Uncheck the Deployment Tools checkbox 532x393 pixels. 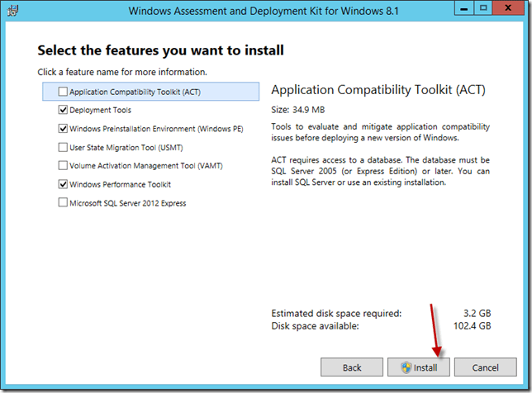point(64,110)
